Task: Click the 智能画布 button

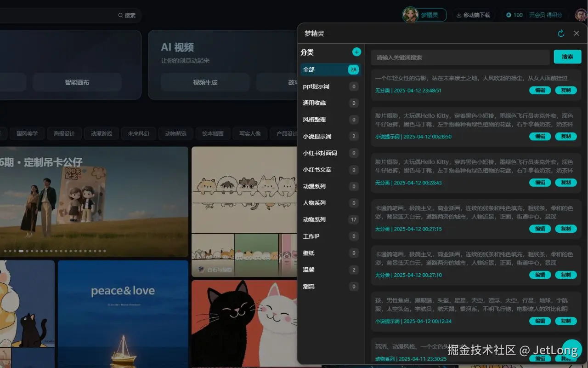Action: (77, 82)
